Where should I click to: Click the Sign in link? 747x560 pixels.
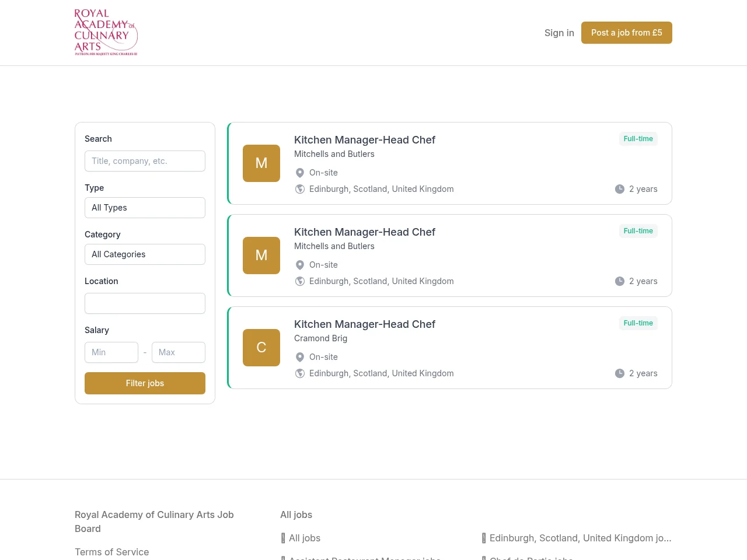click(x=559, y=33)
